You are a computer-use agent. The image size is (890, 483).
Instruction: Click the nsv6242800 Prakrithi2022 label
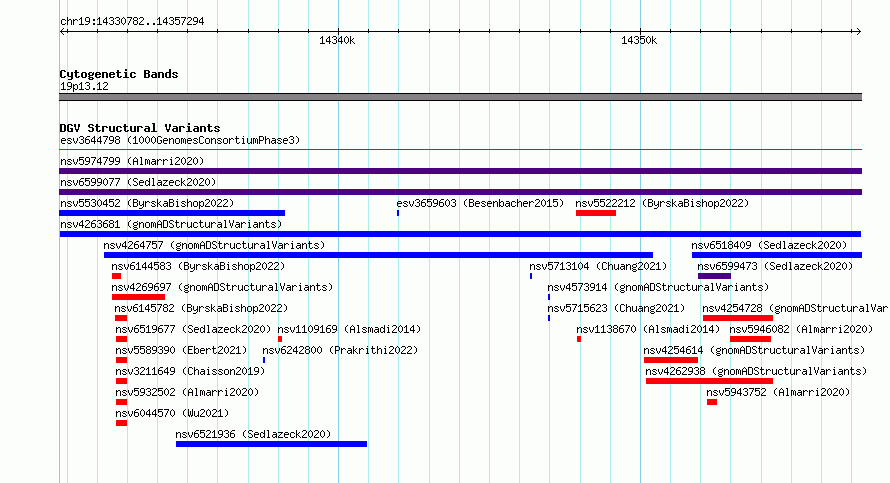pyautogui.click(x=340, y=350)
